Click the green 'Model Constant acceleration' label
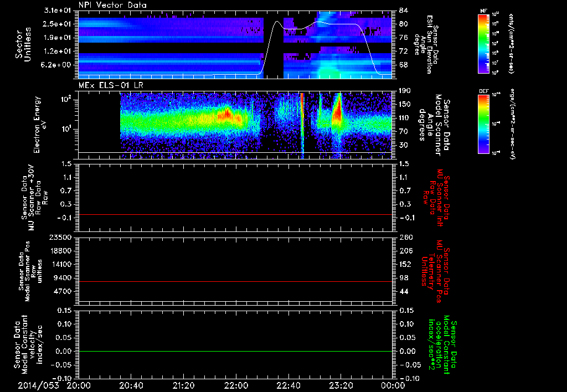This screenshot has width=567, height=392. (x=443, y=345)
